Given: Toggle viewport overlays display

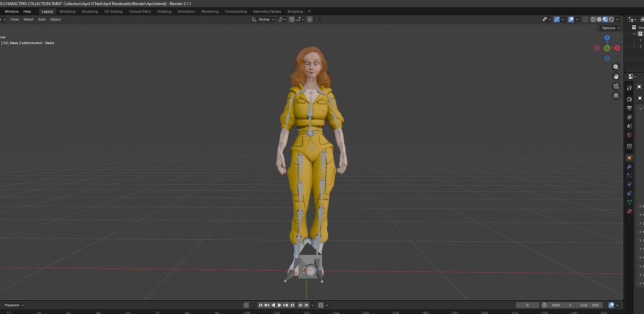Looking at the screenshot, I should tap(571, 19).
